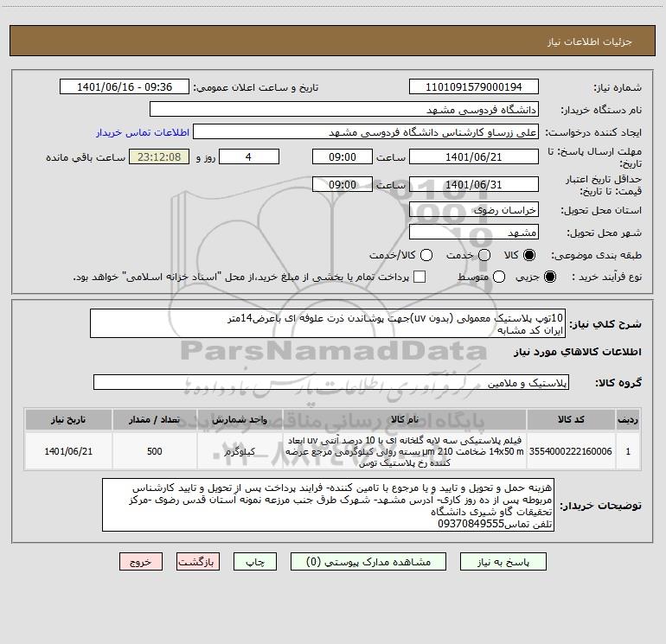Click the واحد شمارش column header
This screenshot has width=666, height=644.
[240, 419]
